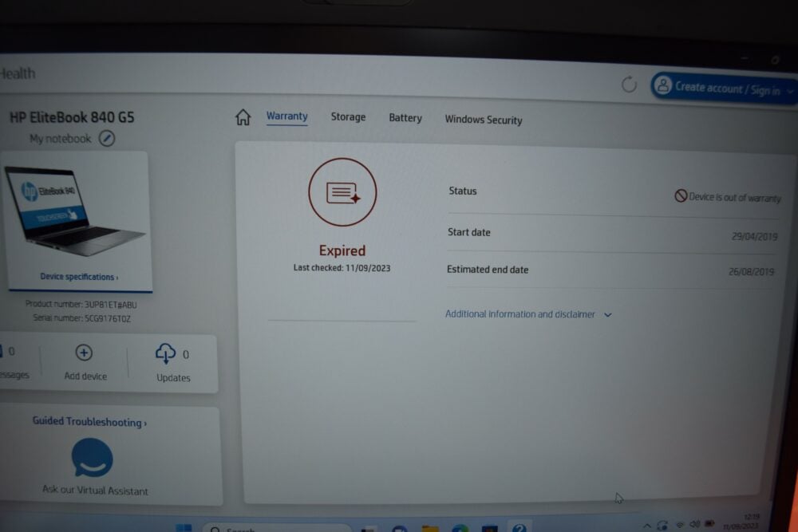Screen dimensions: 798x532
Task: Edit the My notebook nickname pencil icon
Action: coord(107,138)
